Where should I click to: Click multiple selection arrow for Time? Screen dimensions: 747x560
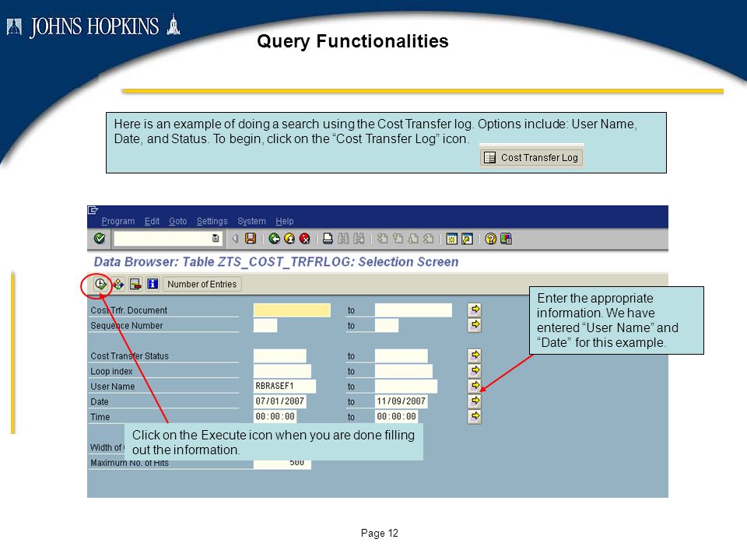tap(475, 417)
